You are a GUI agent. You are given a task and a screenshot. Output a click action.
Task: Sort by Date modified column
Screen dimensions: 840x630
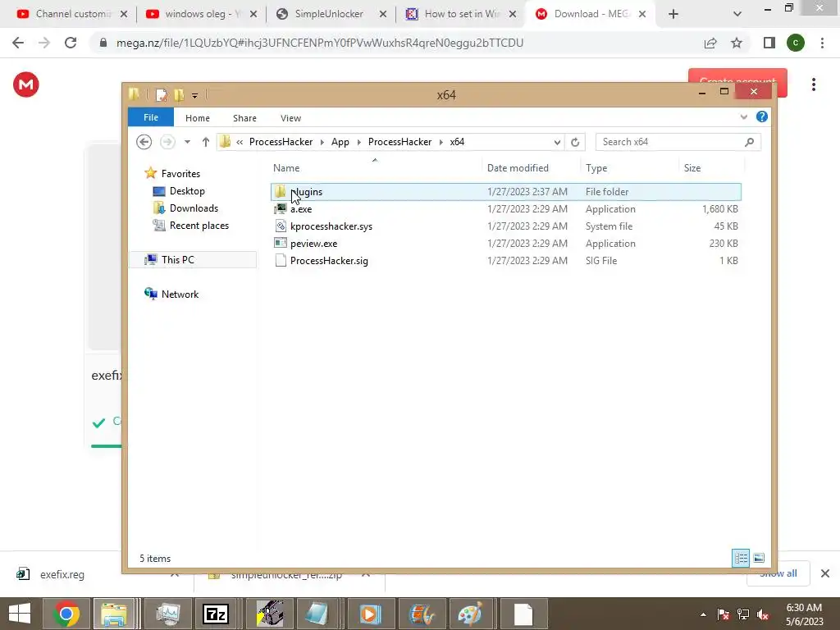coord(518,168)
